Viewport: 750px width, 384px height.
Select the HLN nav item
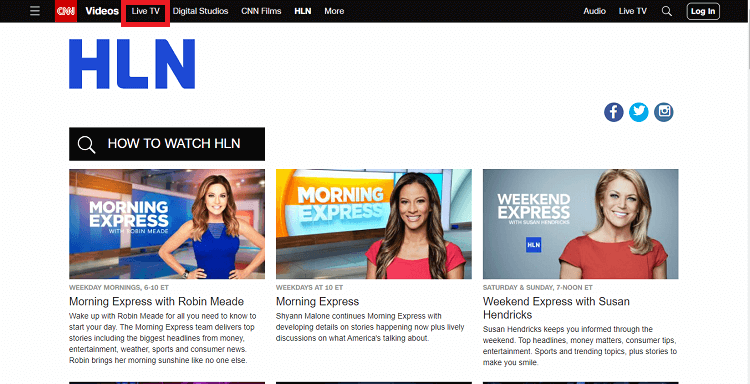point(303,11)
